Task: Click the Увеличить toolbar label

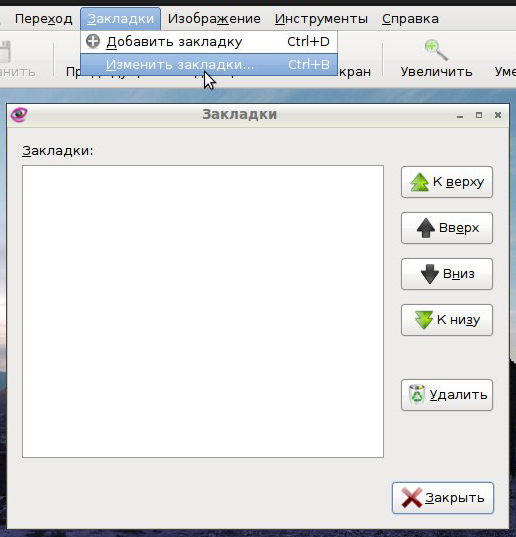Action: 436,72
